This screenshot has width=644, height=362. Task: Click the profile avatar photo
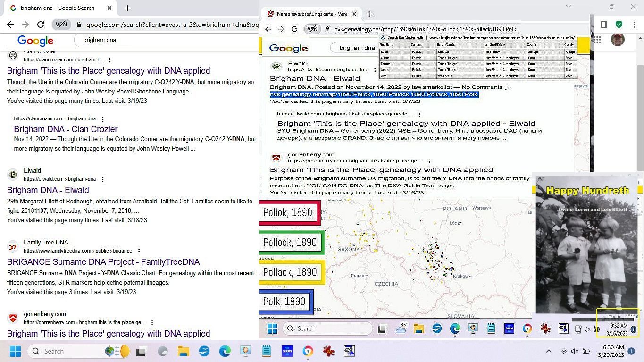coord(618,40)
